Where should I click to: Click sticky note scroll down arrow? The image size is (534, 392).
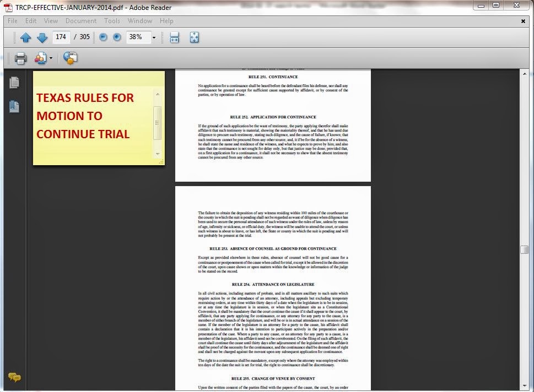point(158,154)
